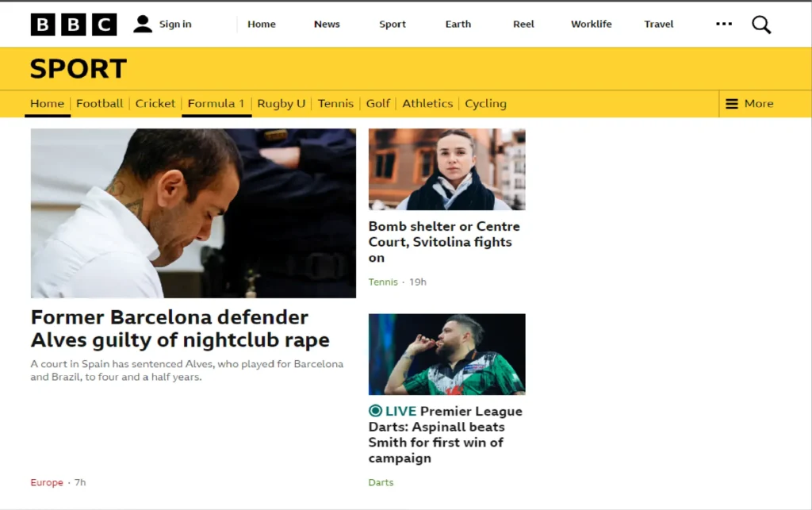Click the SPORT section heading

click(79, 69)
